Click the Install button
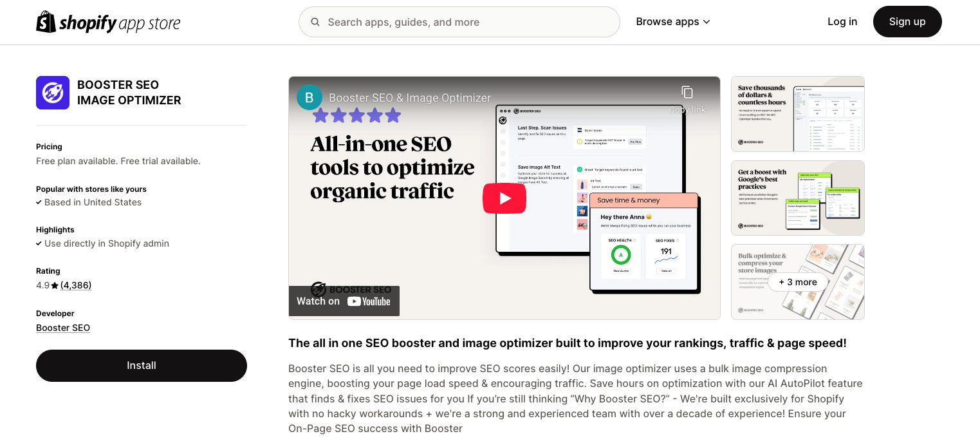This screenshot has height=443, width=980. [142, 366]
